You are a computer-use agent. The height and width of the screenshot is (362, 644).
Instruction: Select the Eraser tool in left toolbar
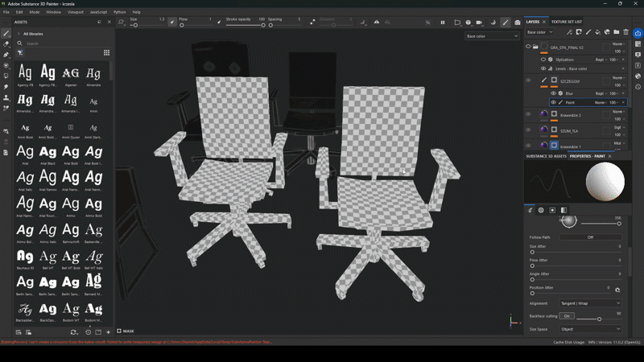click(6, 45)
